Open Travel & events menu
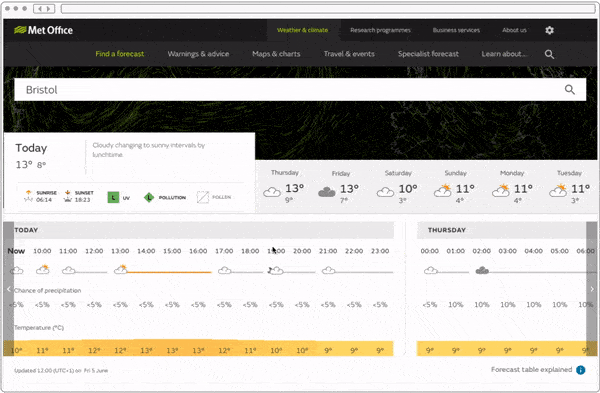 click(x=349, y=54)
